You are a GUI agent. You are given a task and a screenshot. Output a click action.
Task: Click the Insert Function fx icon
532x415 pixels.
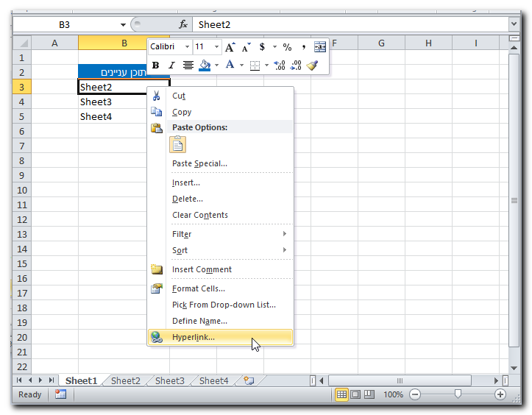183,24
